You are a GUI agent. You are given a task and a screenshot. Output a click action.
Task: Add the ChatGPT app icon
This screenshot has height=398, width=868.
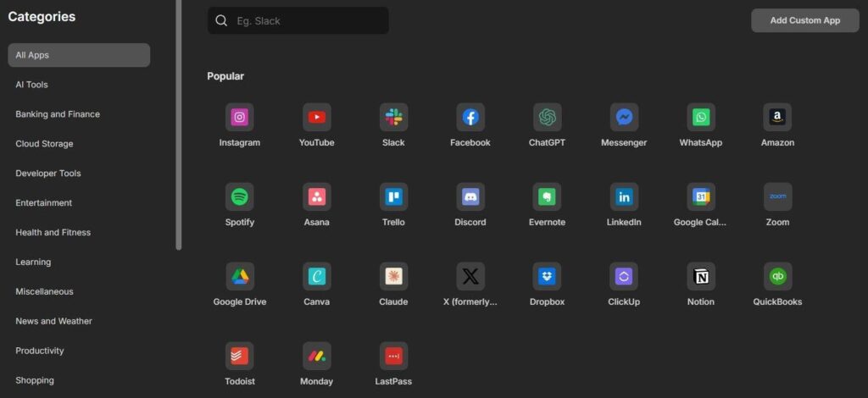click(x=547, y=117)
